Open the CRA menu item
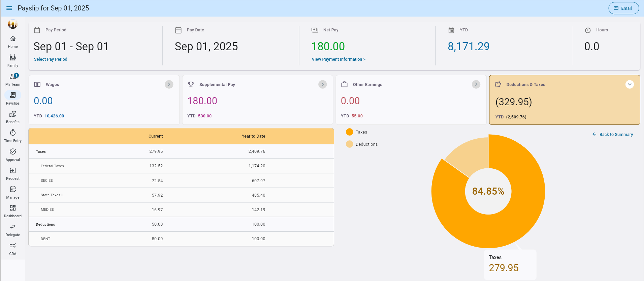The image size is (644, 281). click(x=13, y=249)
